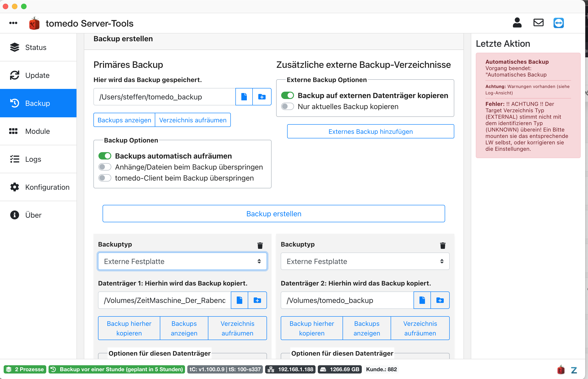Delete Datenträger 1 with the trash icon
Image resolution: width=588 pixels, height=379 pixels.
260,245
